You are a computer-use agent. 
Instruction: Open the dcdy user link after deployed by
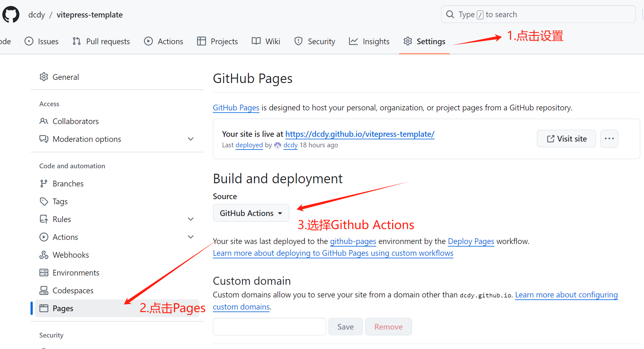(x=291, y=145)
